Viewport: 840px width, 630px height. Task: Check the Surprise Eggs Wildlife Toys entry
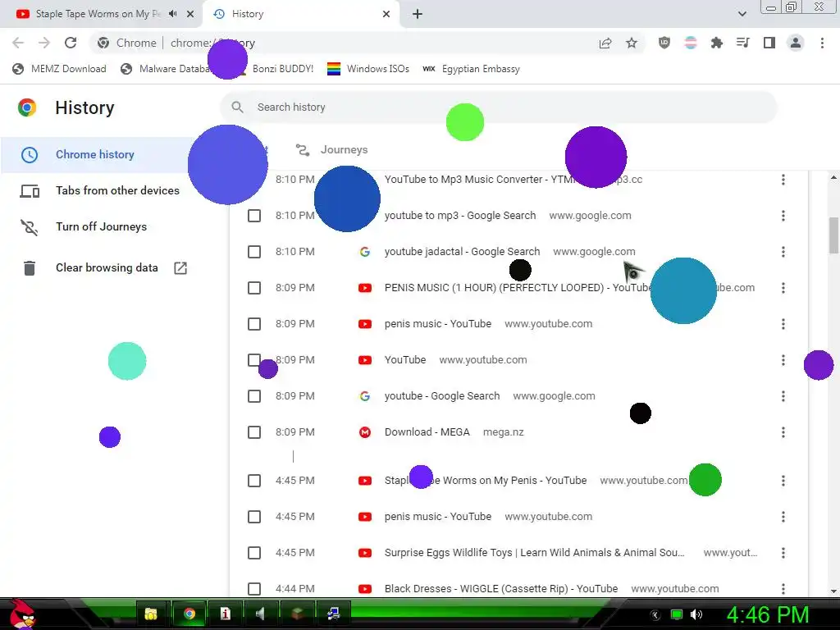pyautogui.click(x=254, y=553)
